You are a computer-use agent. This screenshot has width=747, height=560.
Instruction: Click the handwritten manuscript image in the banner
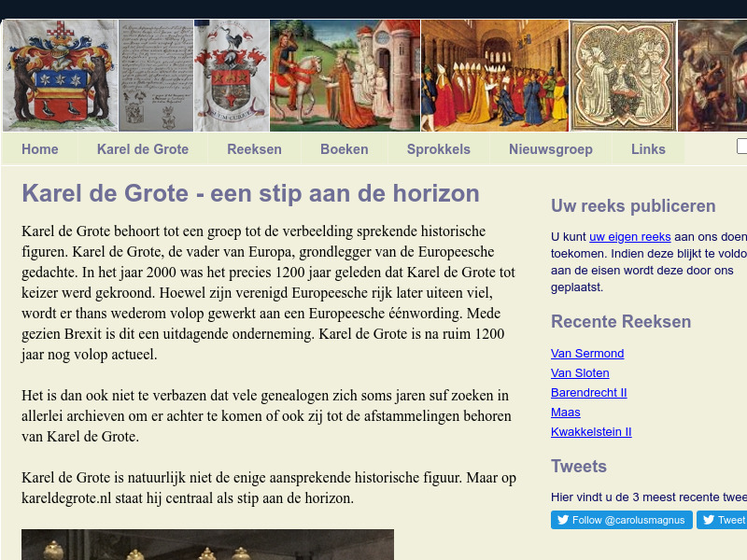[x=154, y=75]
